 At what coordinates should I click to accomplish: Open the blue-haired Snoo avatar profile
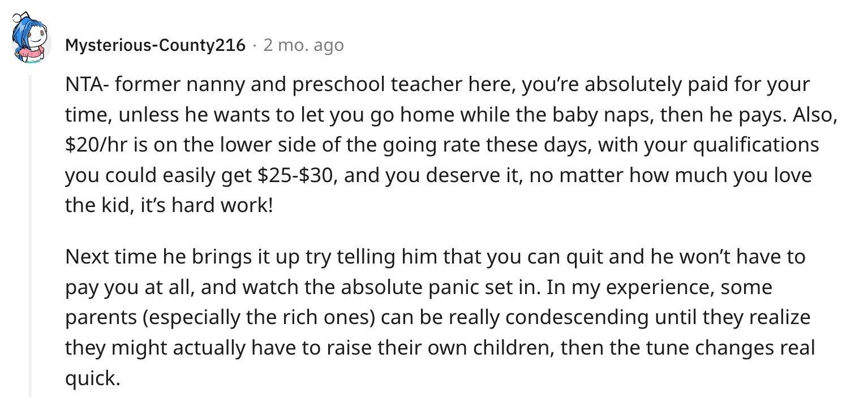pyautogui.click(x=29, y=40)
